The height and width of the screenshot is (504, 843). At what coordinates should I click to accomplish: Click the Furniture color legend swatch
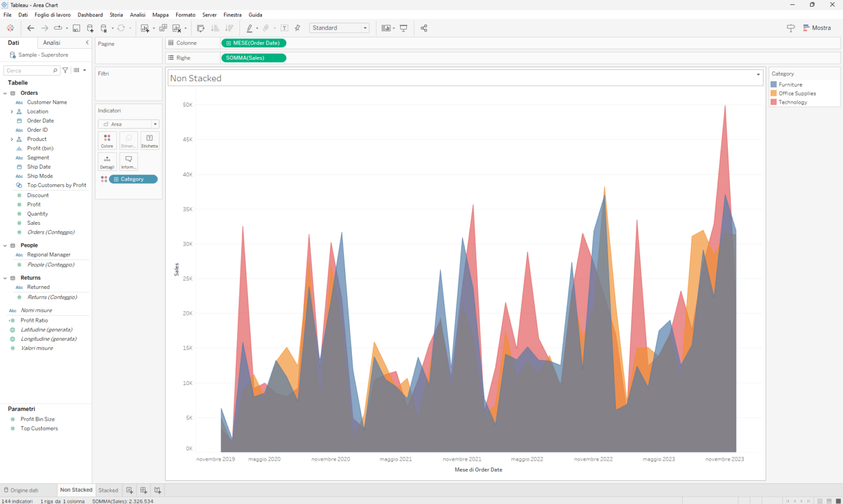pyautogui.click(x=774, y=84)
